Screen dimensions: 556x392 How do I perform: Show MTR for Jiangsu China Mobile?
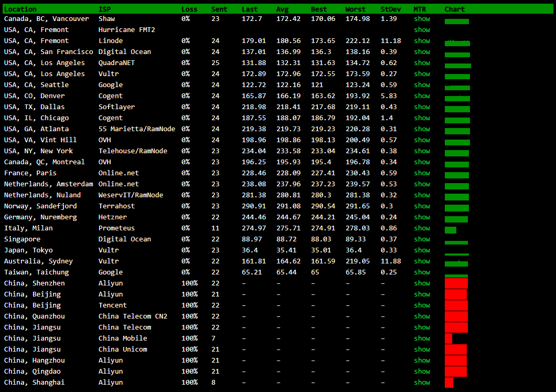tap(422, 338)
